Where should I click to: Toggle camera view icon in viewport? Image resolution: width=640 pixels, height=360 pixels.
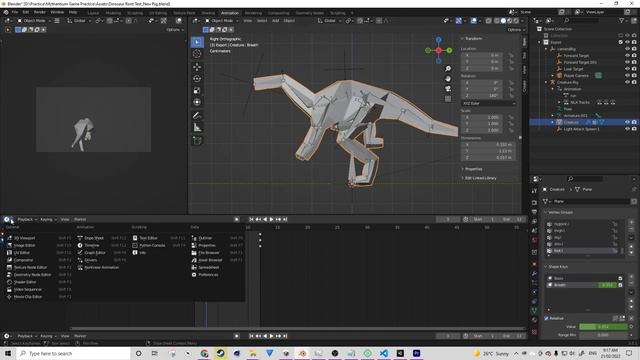click(x=448, y=89)
